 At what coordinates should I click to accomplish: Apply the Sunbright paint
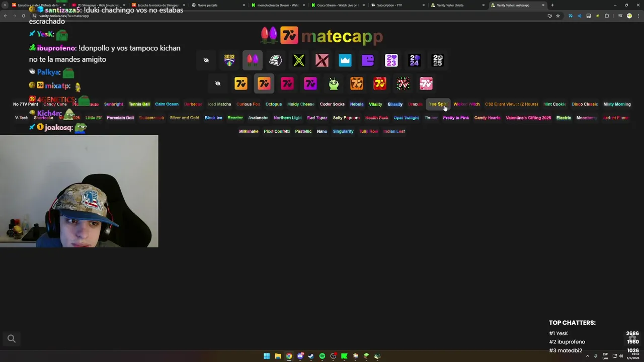tap(114, 104)
